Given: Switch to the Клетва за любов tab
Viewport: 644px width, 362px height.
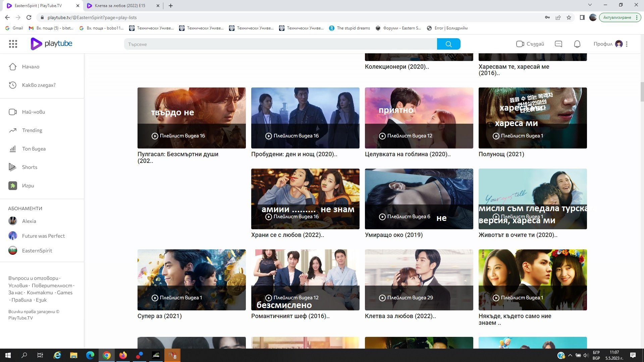Looking at the screenshot, I should pyautogui.click(x=120, y=6).
